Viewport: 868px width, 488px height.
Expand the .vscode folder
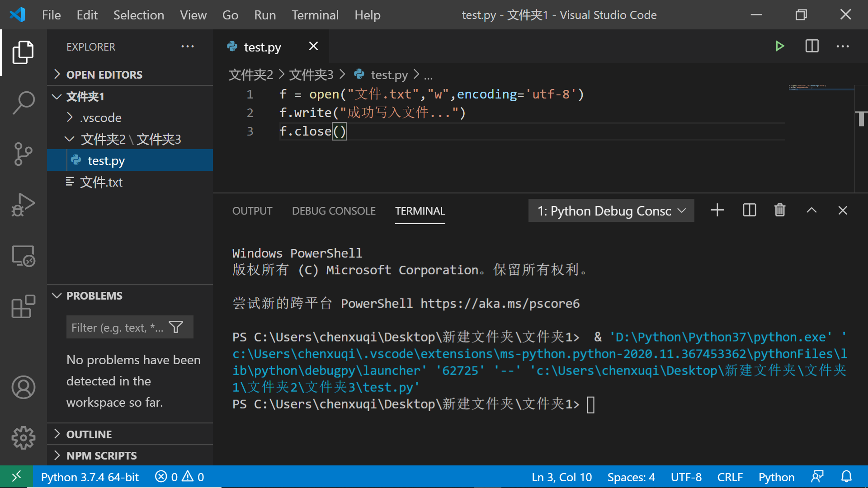(x=100, y=118)
